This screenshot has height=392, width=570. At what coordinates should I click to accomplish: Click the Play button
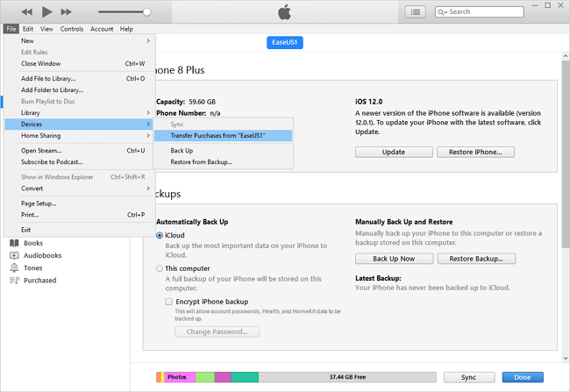click(x=47, y=11)
